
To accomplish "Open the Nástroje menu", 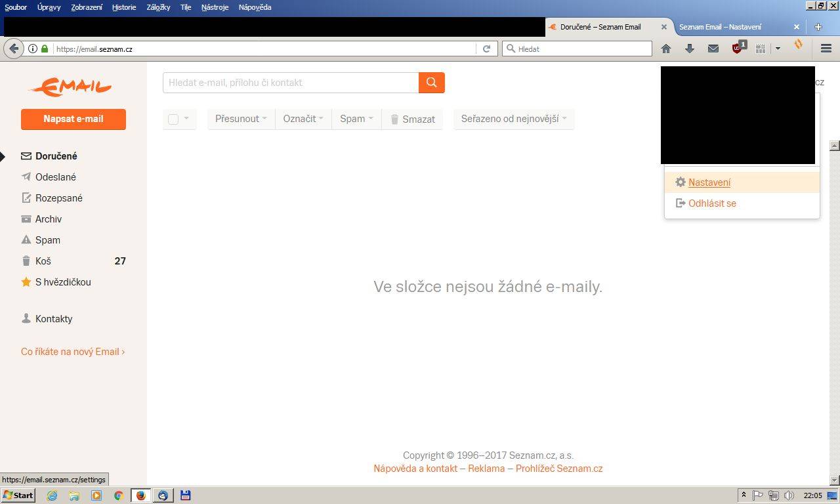I will 215,7.
